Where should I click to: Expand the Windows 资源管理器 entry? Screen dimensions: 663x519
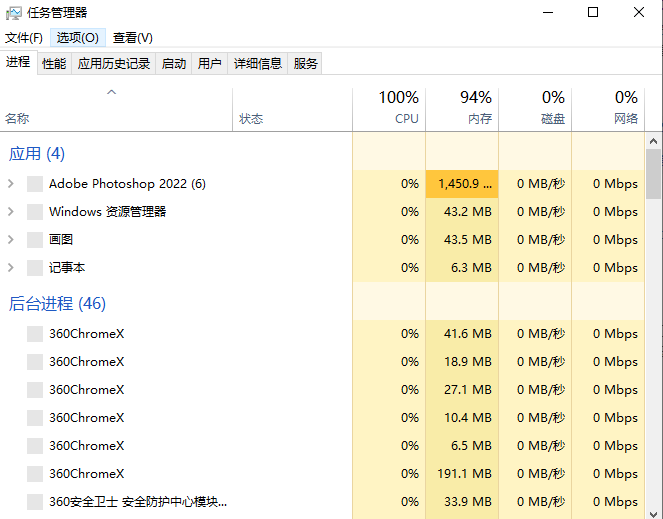10,212
